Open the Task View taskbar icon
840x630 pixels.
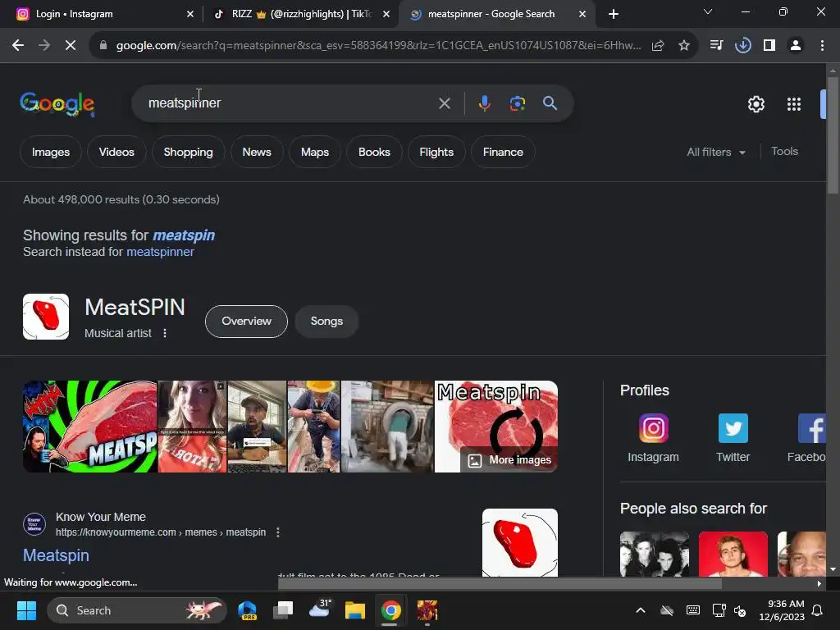[283, 610]
